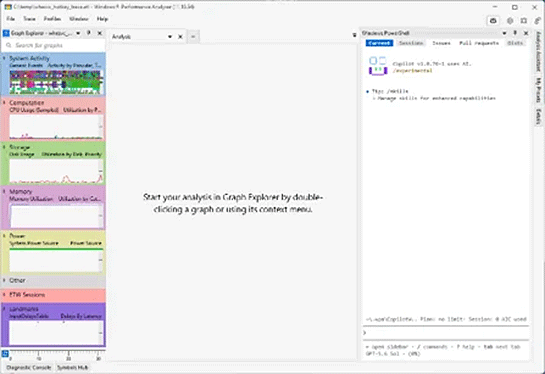This screenshot has width=545, height=374.
Task: Click the link icon in top-right toolbar
Action: (538, 21)
